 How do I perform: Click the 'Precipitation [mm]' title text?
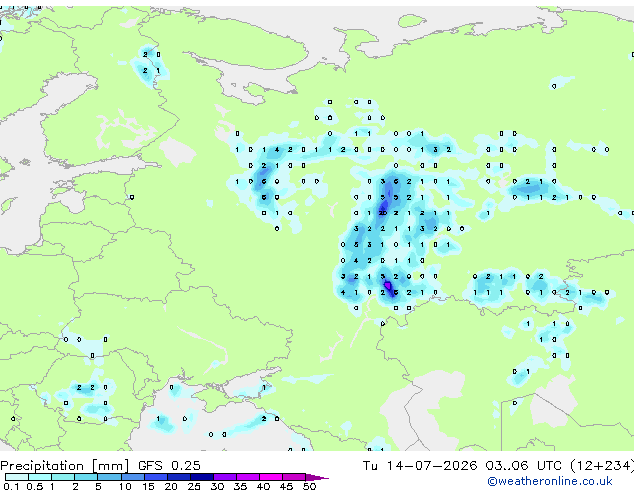65,466
